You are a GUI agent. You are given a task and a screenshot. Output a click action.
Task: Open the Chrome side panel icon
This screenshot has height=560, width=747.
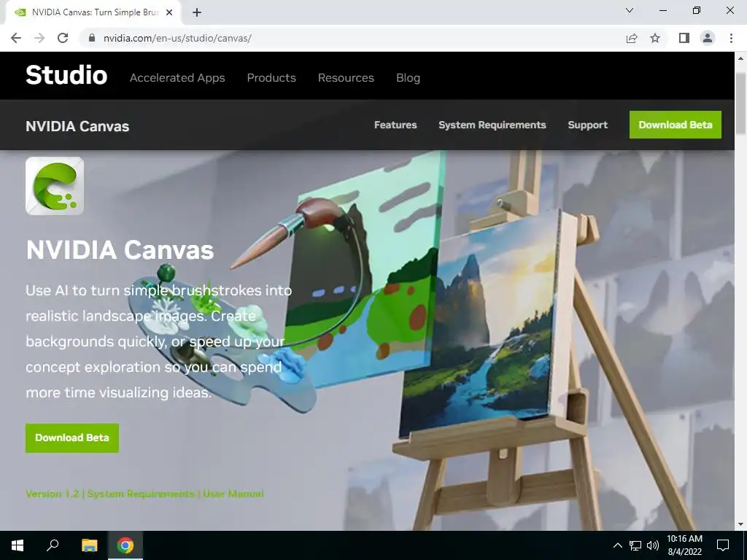click(x=684, y=38)
